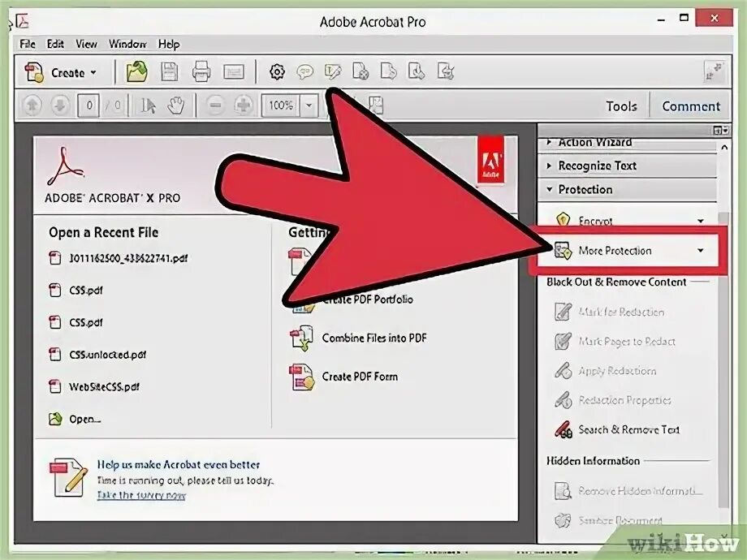Click Take the survey now link
The height and width of the screenshot is (560, 747).
141,495
